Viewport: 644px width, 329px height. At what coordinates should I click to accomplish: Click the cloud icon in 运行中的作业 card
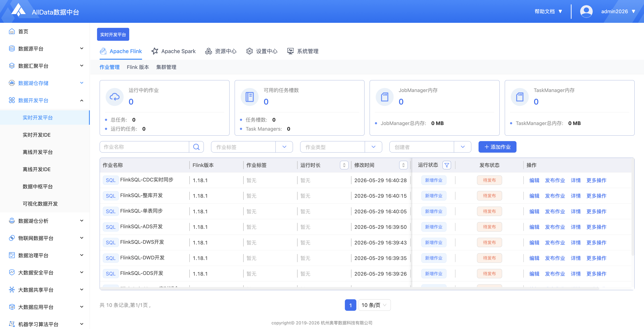pos(115,97)
